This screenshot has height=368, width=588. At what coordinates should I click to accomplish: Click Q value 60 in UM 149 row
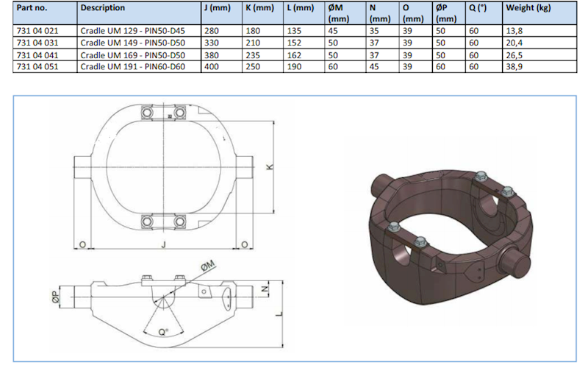474,43
